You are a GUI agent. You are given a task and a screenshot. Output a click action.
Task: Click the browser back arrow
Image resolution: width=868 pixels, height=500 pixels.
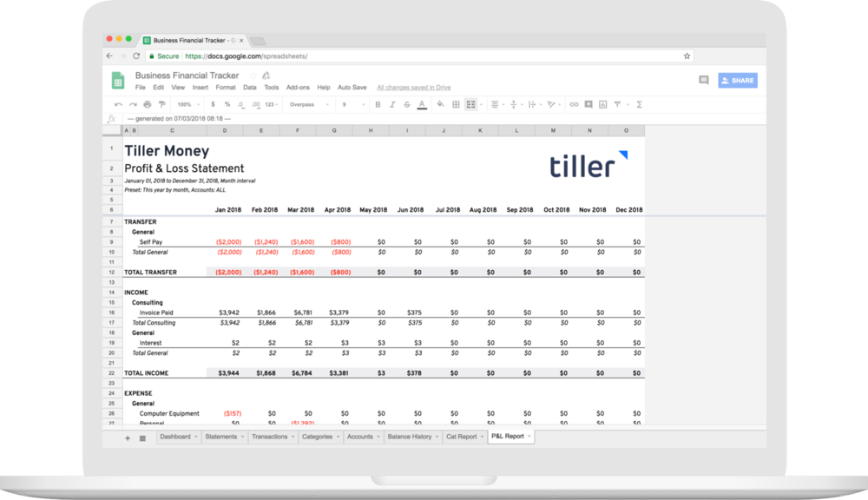pos(109,56)
